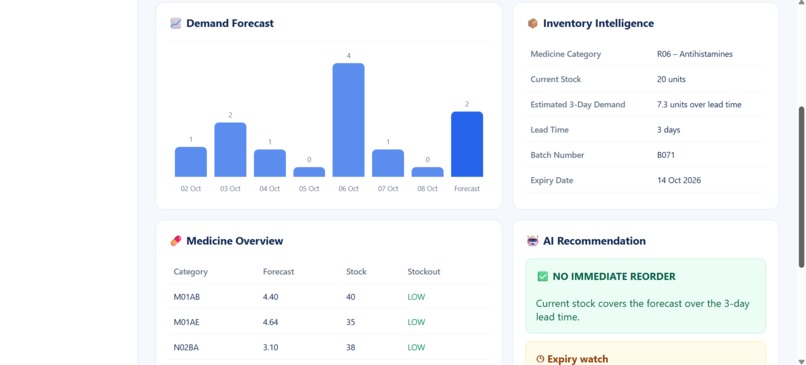
Task: Click the 'Current stock covers the forecast' message
Action: click(x=643, y=310)
